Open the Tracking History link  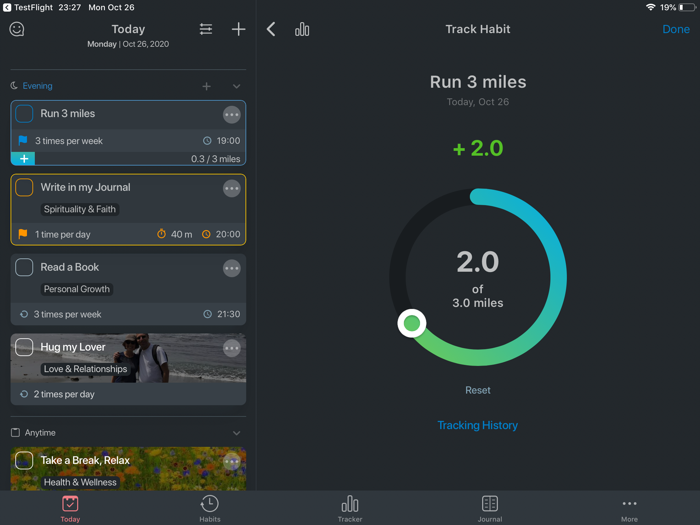[478, 425]
